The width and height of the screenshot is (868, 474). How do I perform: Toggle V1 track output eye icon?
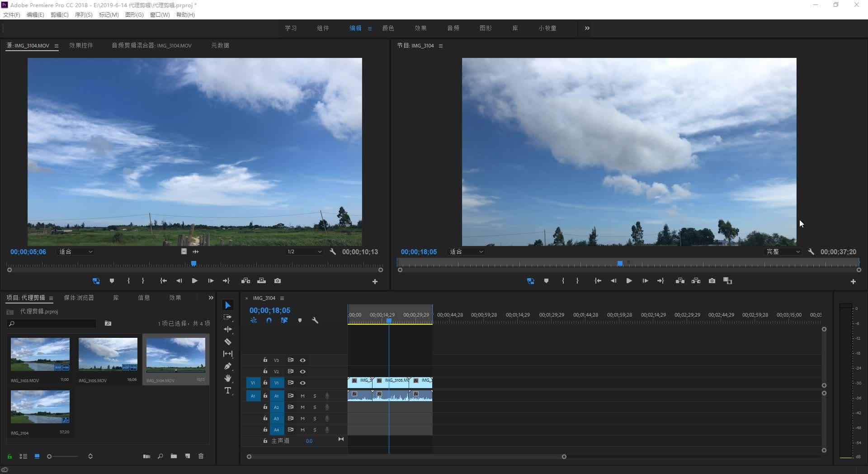(x=303, y=383)
